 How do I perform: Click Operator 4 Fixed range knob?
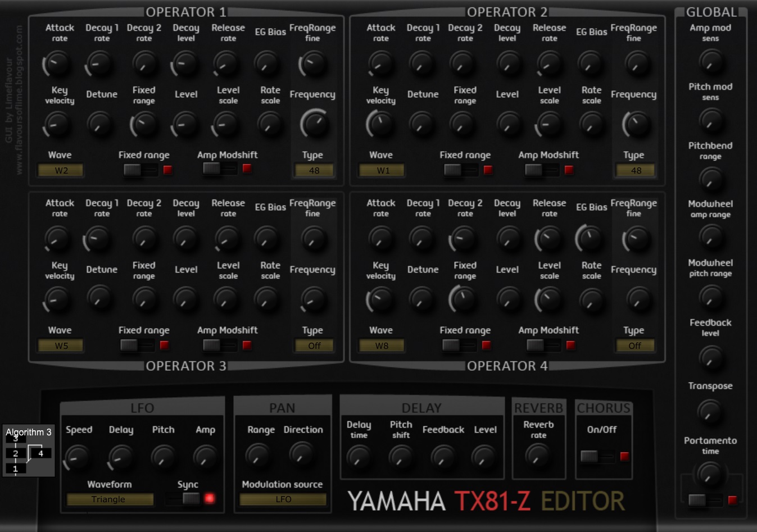click(463, 299)
